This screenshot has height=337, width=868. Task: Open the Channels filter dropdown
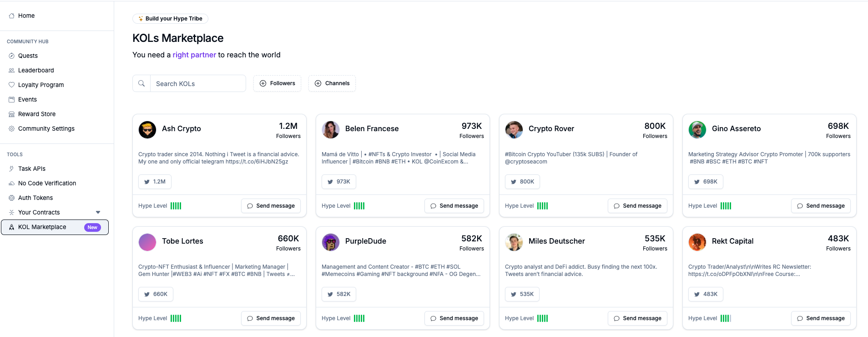click(x=332, y=83)
